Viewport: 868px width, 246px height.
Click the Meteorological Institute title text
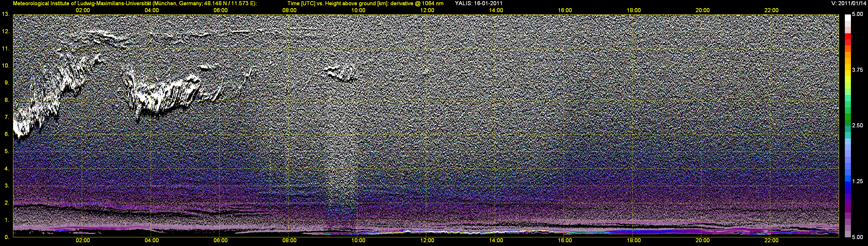click(135, 3)
